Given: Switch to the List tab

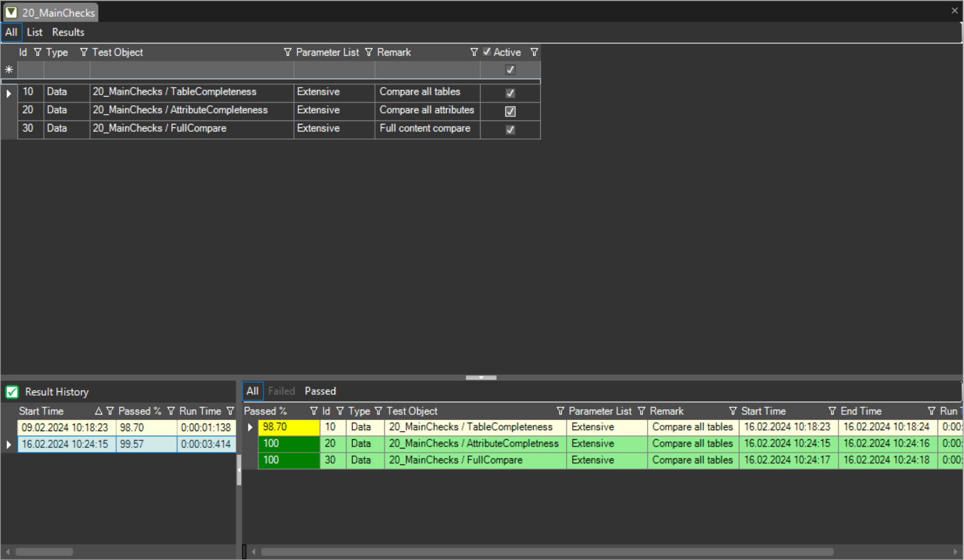Looking at the screenshot, I should click(x=34, y=32).
